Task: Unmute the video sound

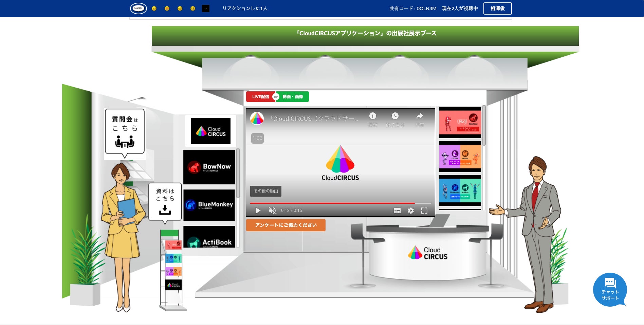Action: (272, 211)
